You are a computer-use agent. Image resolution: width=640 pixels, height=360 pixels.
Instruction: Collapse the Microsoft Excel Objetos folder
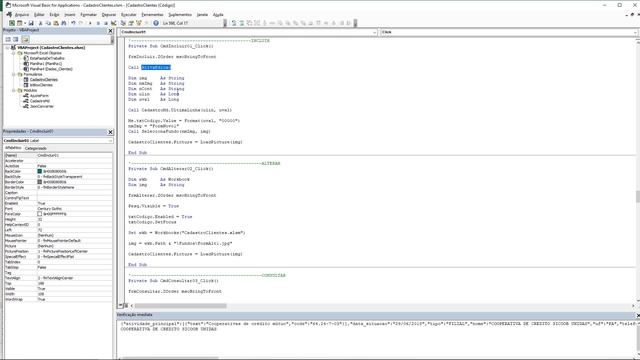(x=13, y=53)
